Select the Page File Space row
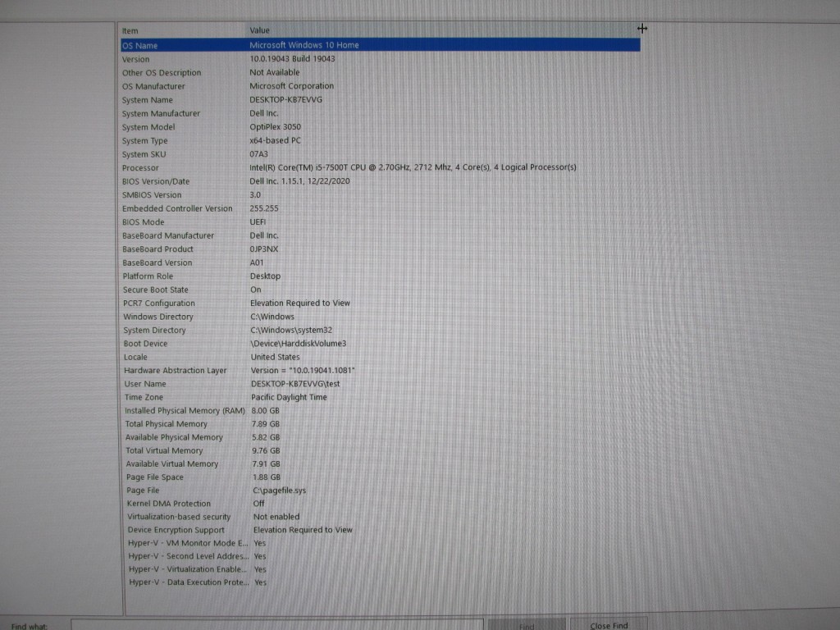 [155, 477]
